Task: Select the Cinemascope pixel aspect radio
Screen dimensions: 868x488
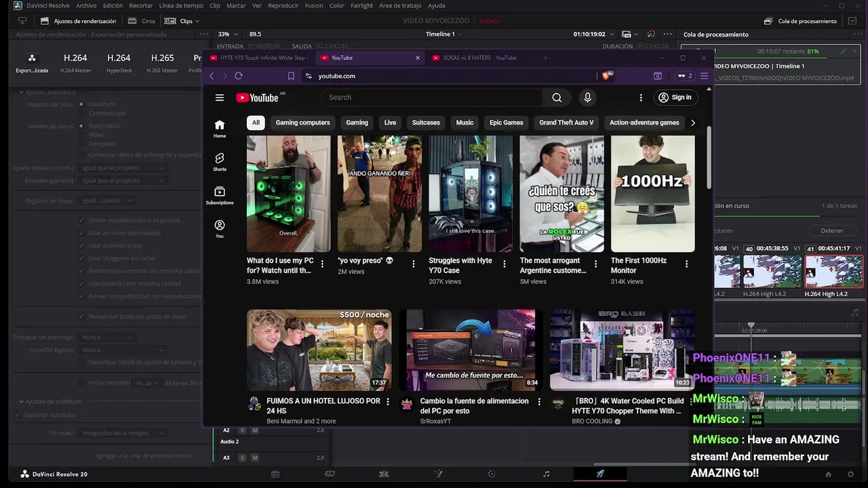Action: coord(81,113)
